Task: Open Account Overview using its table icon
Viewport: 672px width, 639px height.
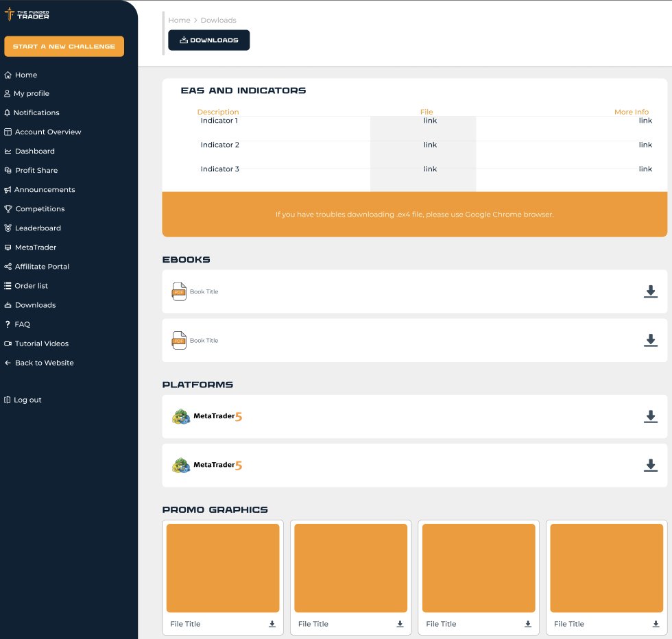Action: [x=8, y=132]
